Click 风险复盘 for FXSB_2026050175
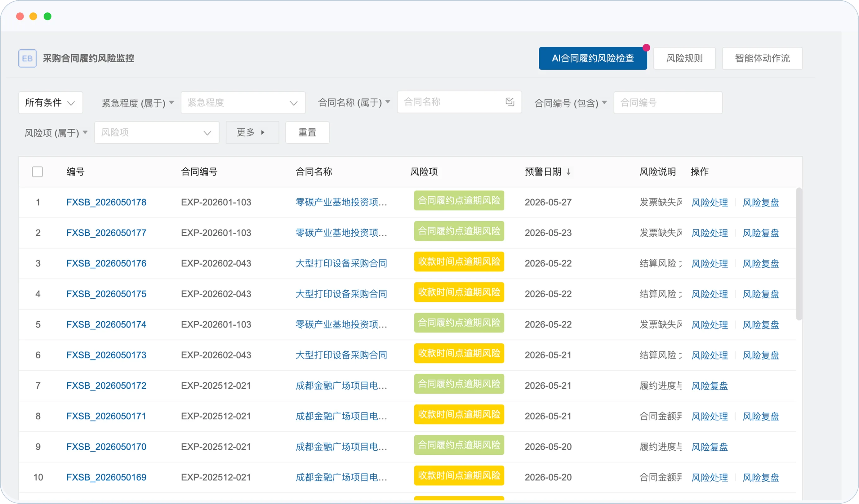This screenshot has height=504, width=859. pyautogui.click(x=761, y=295)
